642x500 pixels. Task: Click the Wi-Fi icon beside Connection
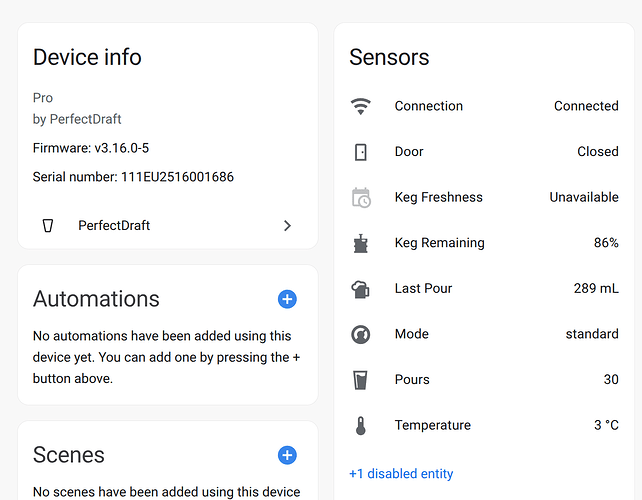361,106
